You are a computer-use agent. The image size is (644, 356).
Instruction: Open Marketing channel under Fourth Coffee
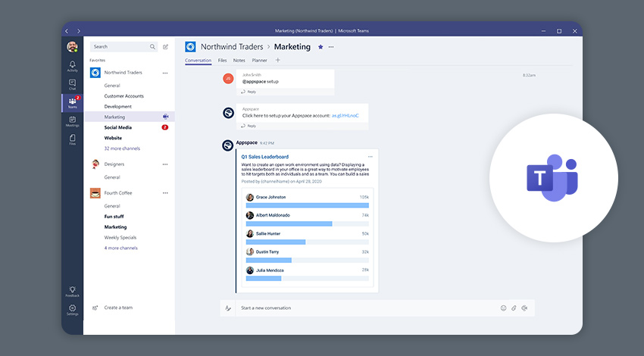(x=115, y=227)
